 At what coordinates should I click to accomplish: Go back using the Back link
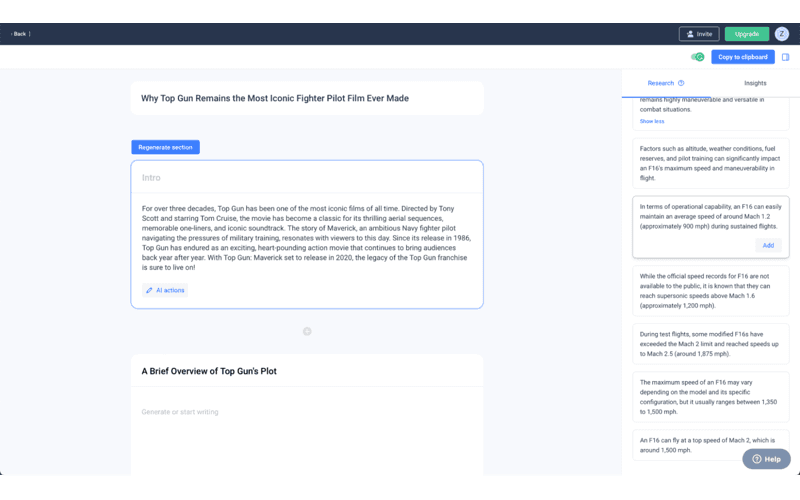(x=20, y=34)
